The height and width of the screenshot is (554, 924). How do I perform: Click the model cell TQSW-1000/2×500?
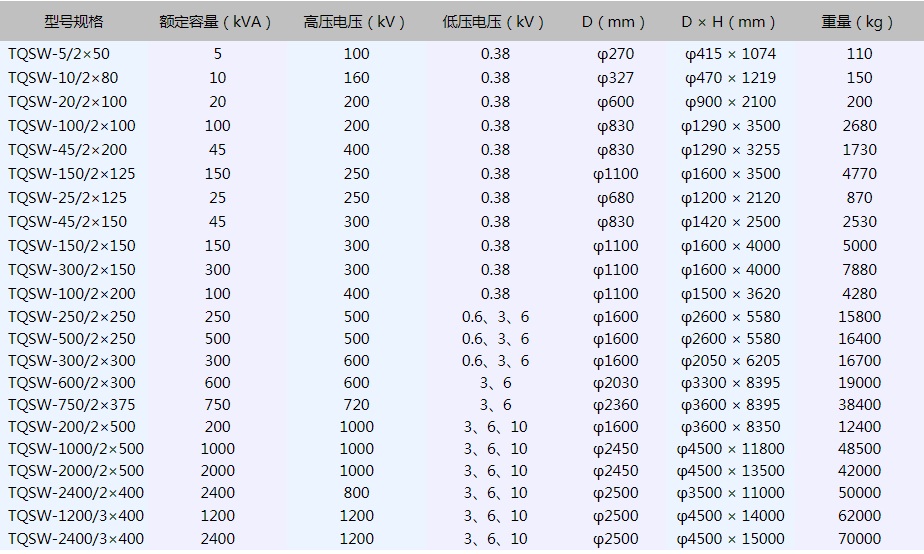[x=75, y=449]
